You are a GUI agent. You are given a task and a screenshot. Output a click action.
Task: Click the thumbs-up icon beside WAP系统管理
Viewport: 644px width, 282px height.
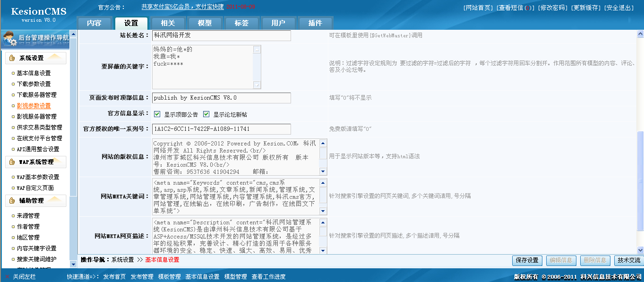(12, 162)
